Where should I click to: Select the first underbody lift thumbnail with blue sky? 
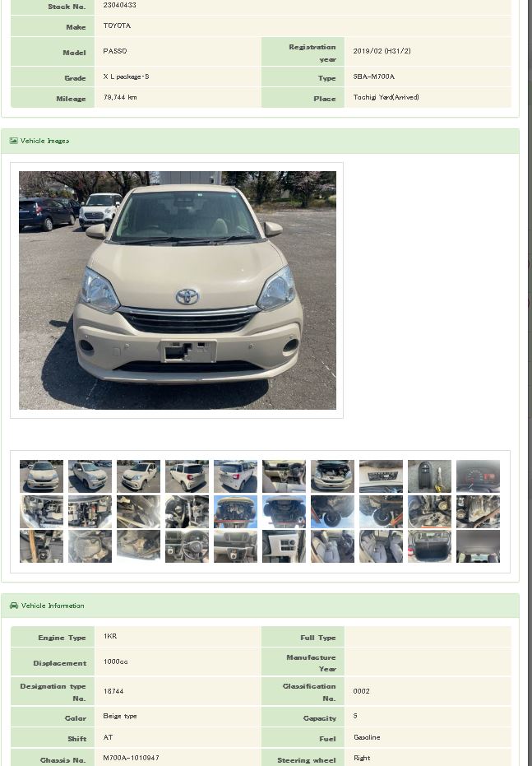[x=235, y=512]
